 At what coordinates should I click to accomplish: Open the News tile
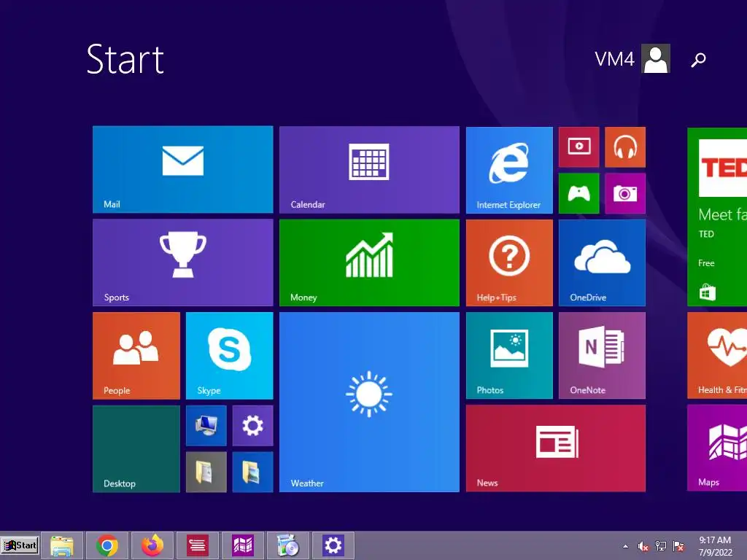tap(555, 448)
